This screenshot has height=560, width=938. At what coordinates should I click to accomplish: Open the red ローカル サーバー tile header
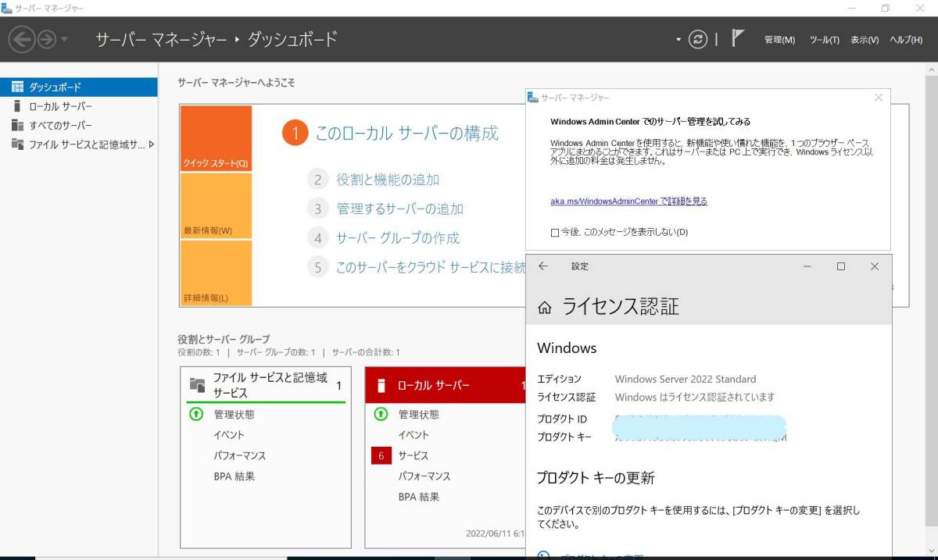446,385
